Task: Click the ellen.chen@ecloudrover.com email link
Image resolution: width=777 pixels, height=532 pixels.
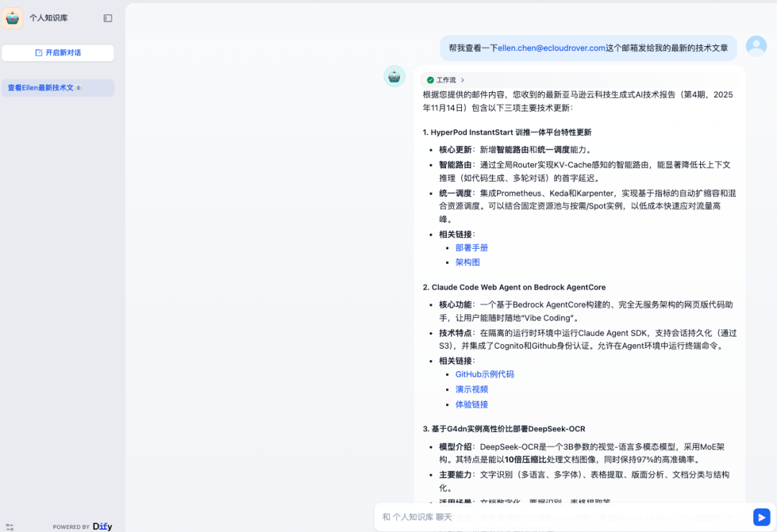Action: click(x=552, y=48)
